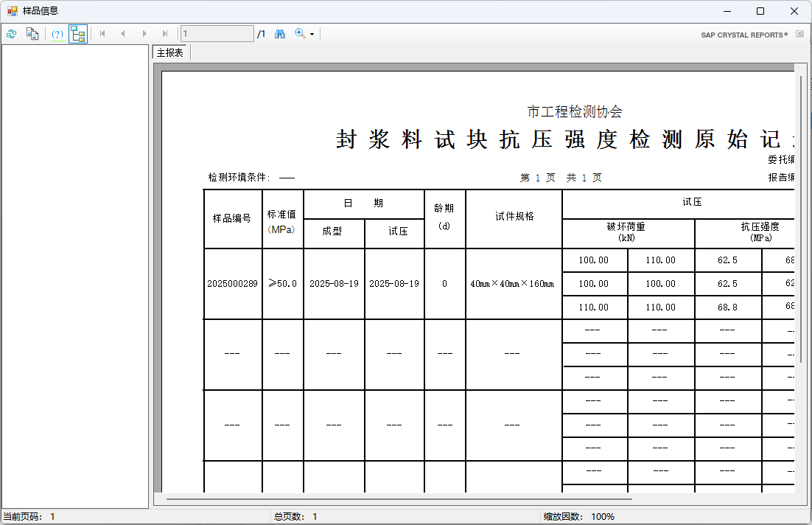
Task: Go to the next page arrow
Action: [144, 34]
